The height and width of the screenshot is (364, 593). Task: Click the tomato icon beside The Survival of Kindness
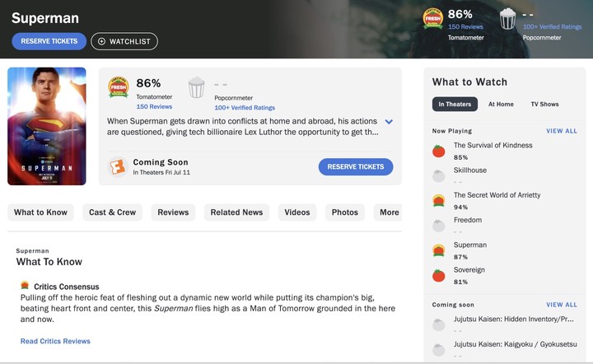[x=439, y=151]
